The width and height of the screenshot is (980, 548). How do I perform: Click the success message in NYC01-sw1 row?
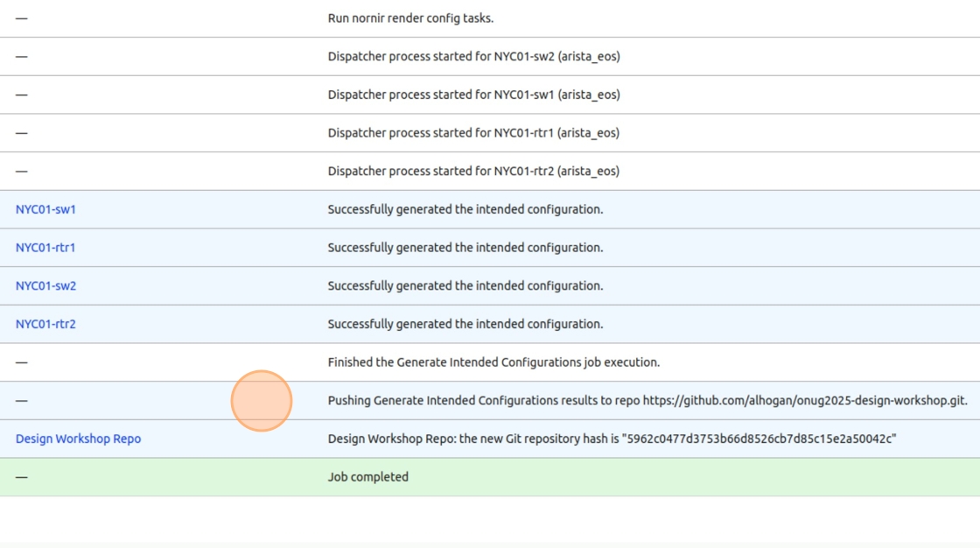(465, 209)
